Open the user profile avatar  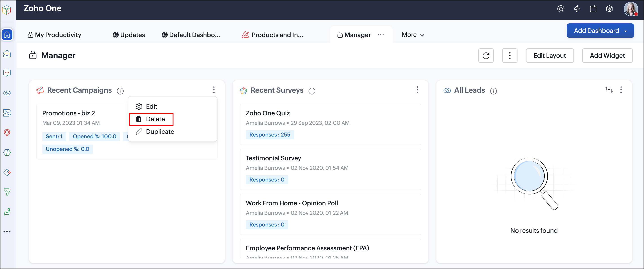tap(631, 9)
